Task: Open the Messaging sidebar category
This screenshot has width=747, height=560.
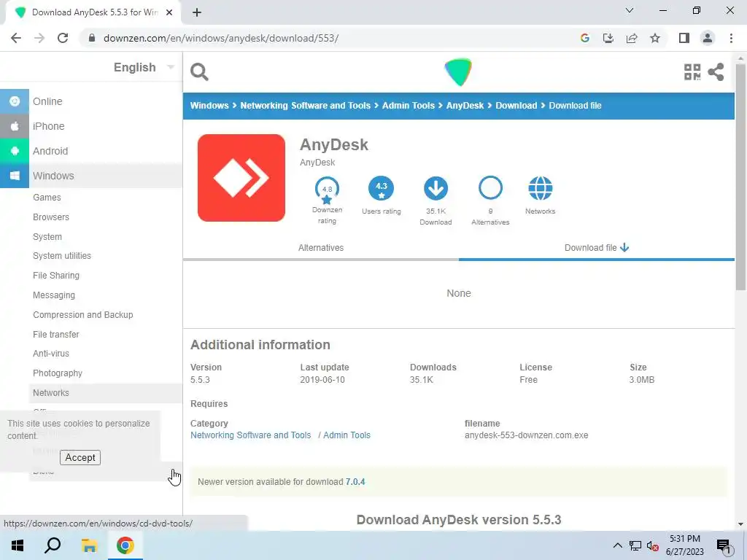Action: click(54, 295)
